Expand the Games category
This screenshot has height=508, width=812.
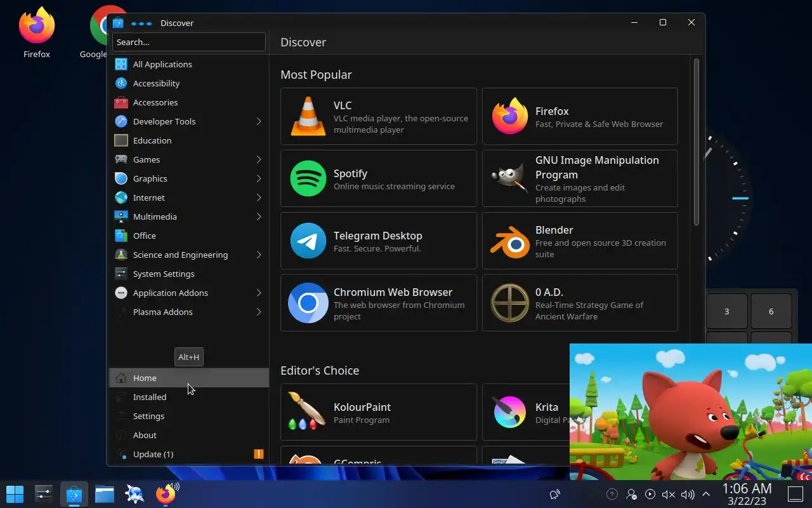(259, 159)
